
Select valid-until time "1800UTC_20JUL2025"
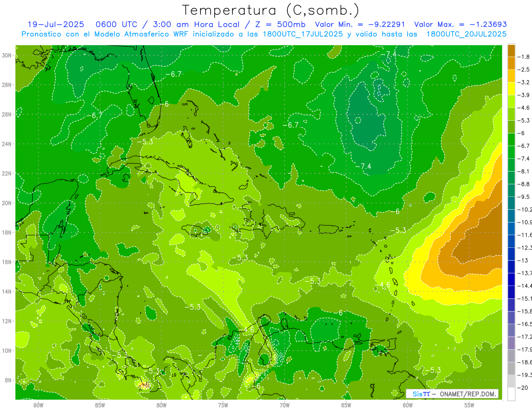466,34
